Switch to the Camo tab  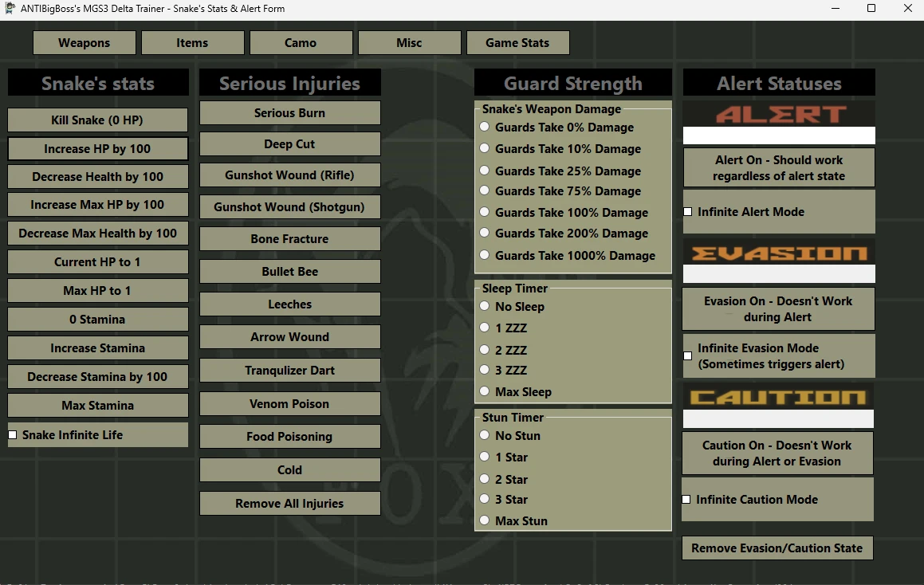pos(301,43)
